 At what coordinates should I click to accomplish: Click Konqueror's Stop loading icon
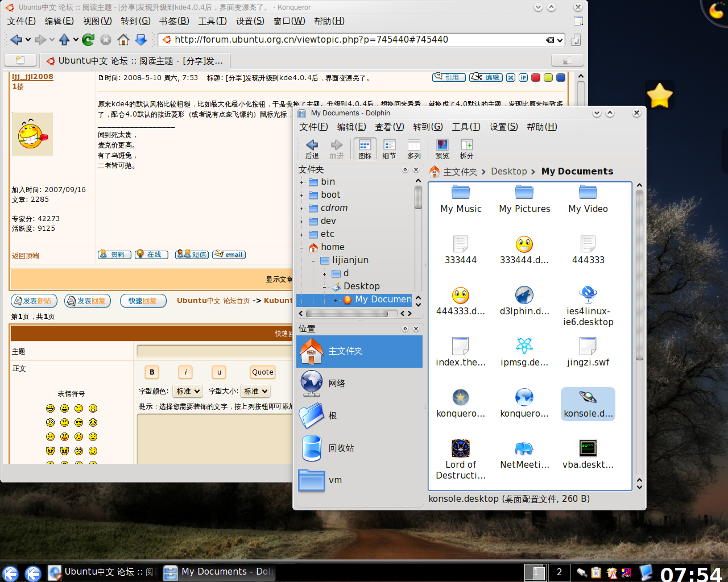[105, 40]
